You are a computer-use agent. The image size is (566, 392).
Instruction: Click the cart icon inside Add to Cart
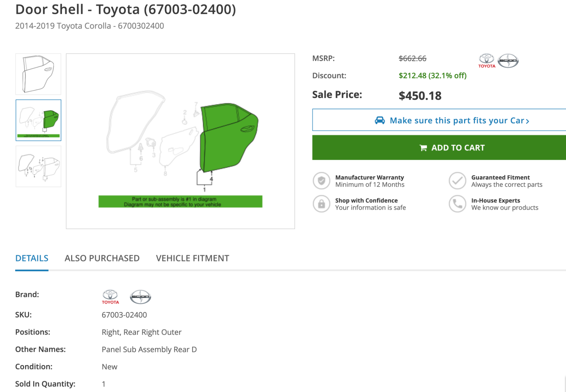[x=423, y=147]
